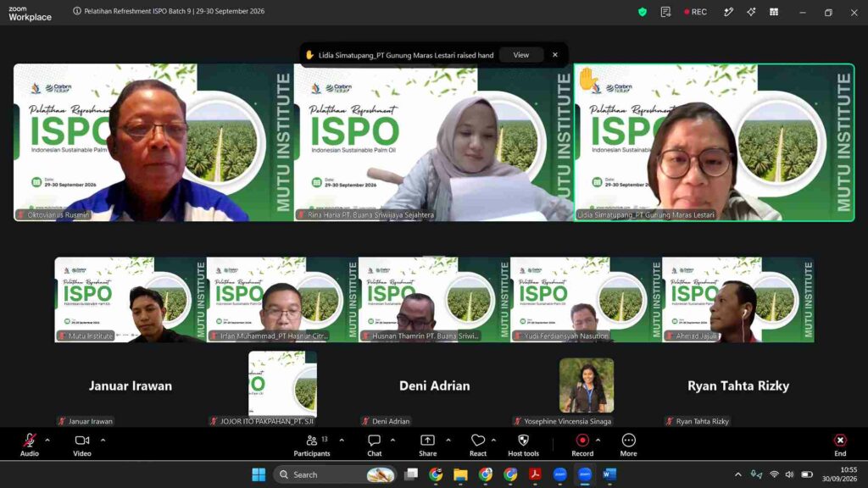Viewport: 868px width, 488px height.
Task: Change layout with the grid view icon
Action: pyautogui.click(x=774, y=12)
